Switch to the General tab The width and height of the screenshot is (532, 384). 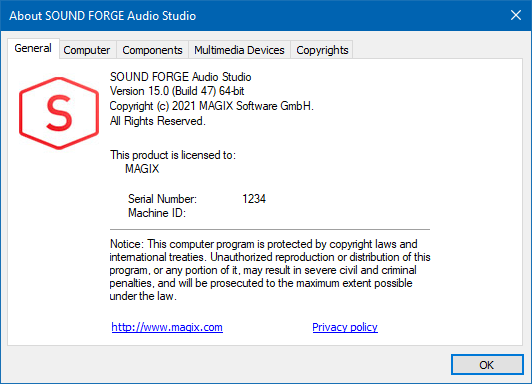pyautogui.click(x=33, y=48)
